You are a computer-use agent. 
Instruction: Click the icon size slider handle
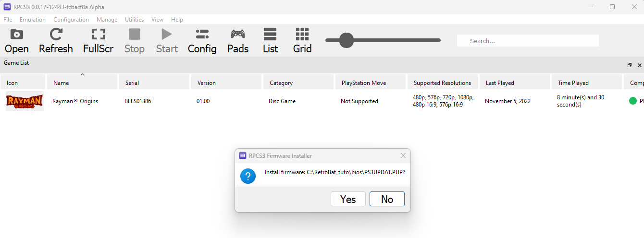[x=346, y=40]
